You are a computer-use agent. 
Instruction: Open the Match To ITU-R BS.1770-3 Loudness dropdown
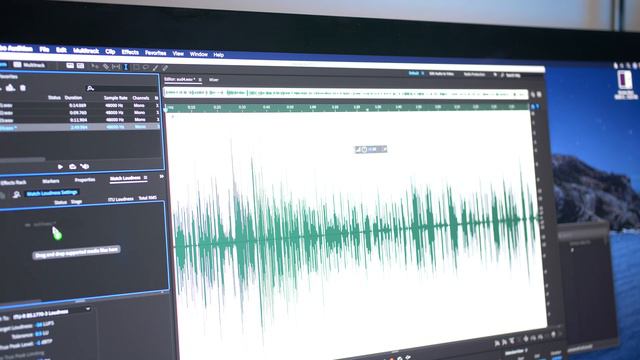51,313
